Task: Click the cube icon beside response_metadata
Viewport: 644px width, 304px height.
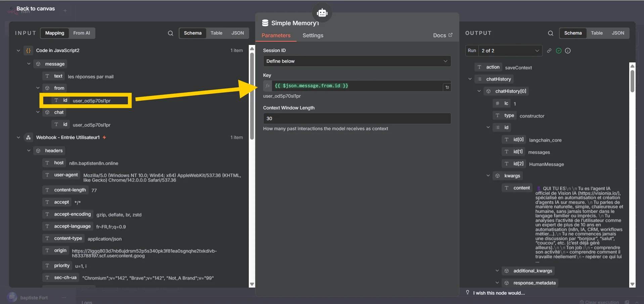Action: (507, 283)
